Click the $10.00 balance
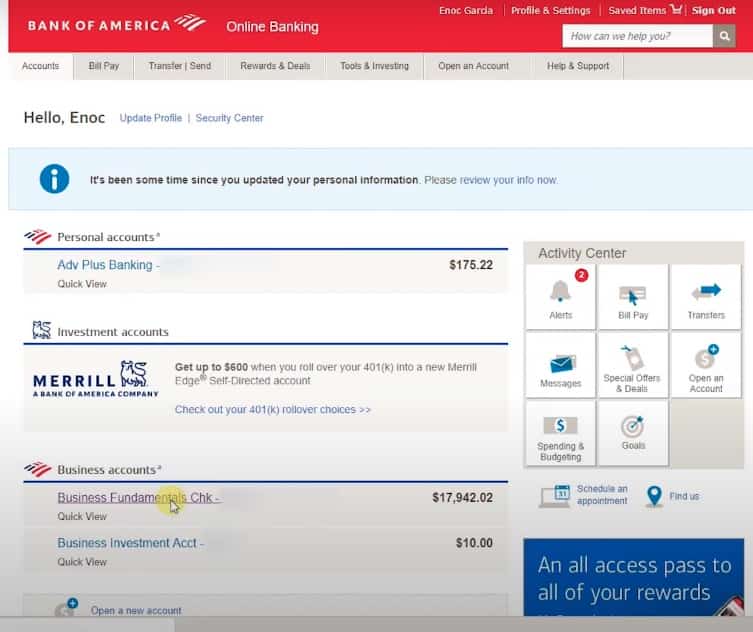Image resolution: width=753 pixels, height=632 pixels. click(474, 543)
